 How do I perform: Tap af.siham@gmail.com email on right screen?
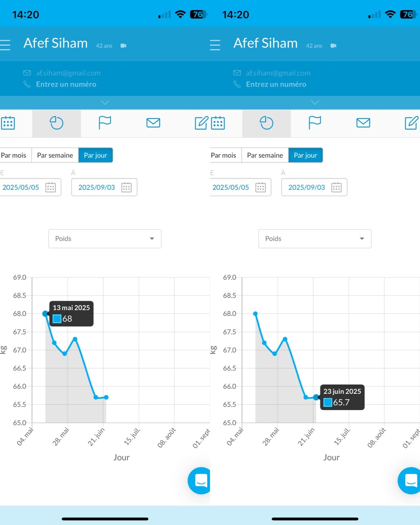278,73
